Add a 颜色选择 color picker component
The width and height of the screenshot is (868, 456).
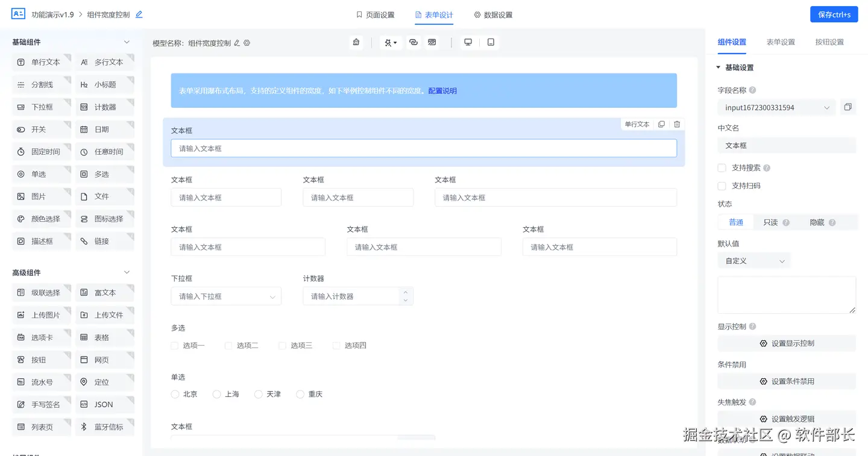(41, 219)
